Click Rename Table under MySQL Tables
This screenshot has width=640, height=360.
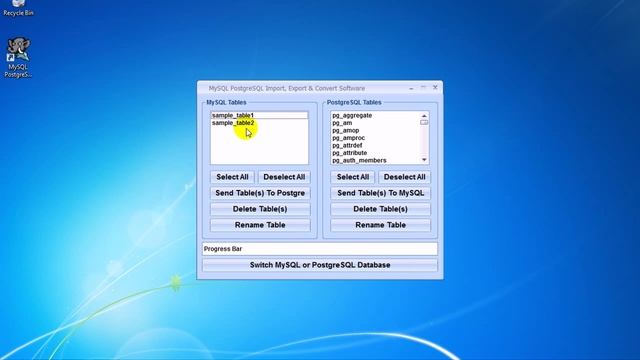260,225
